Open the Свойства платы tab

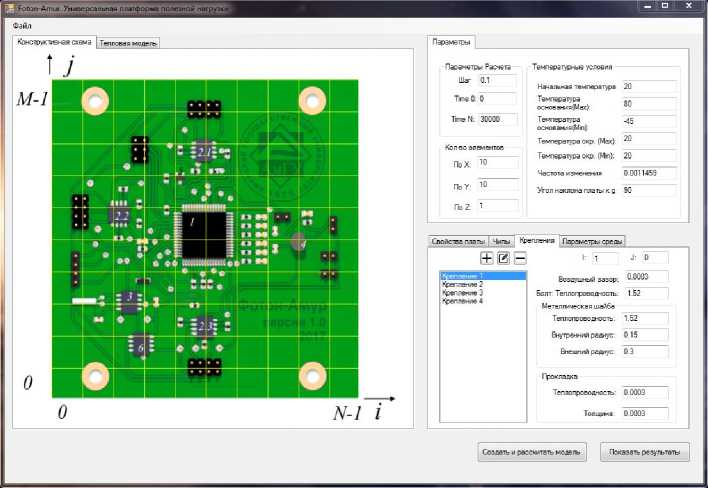point(458,241)
